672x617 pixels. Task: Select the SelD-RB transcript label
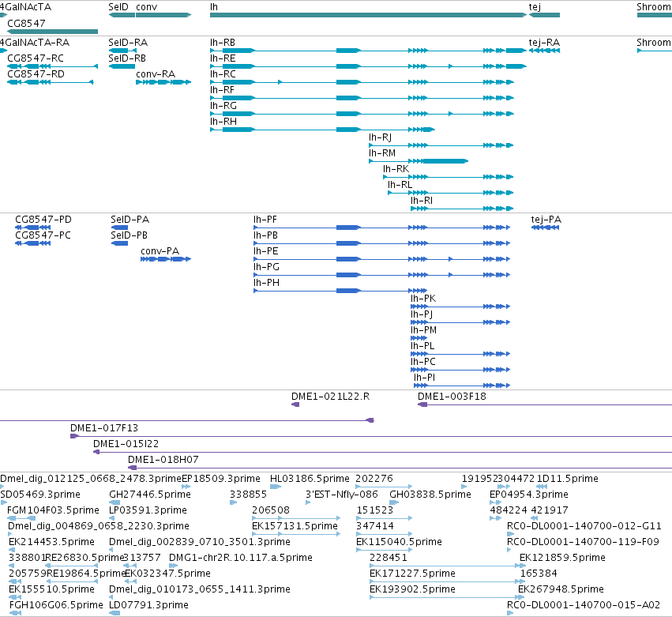[127, 58]
